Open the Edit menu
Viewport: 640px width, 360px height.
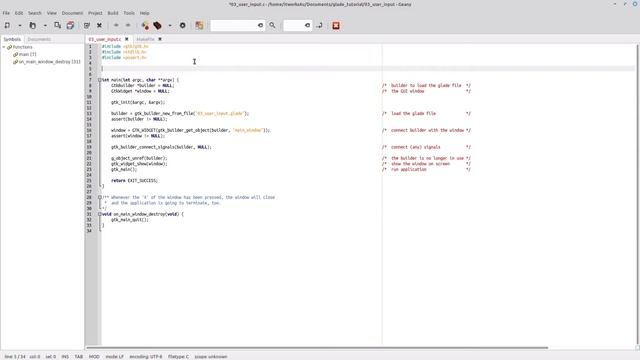(19, 13)
